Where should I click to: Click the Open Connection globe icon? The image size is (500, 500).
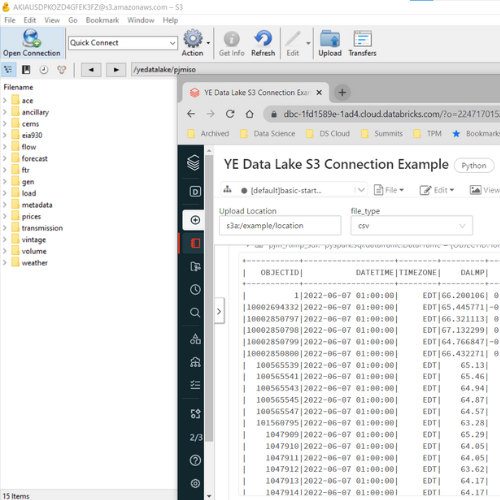(x=32, y=38)
